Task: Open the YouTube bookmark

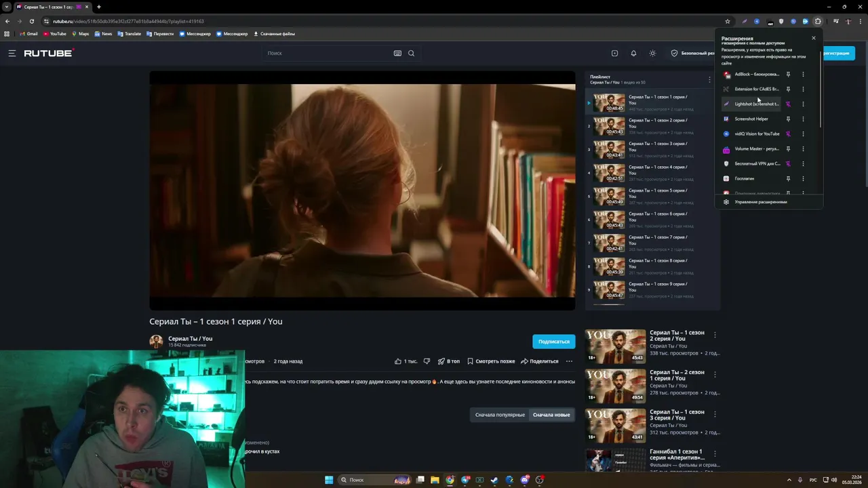Action: click(x=55, y=34)
